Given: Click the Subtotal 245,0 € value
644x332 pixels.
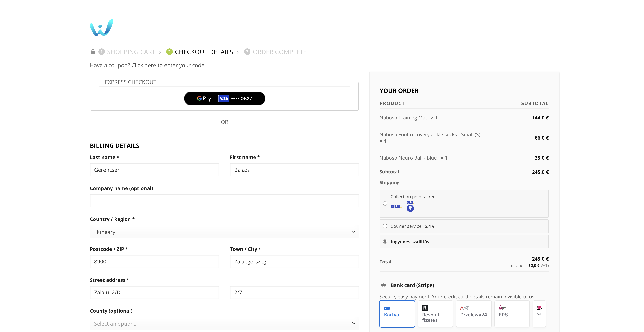Looking at the screenshot, I should click(x=540, y=172).
